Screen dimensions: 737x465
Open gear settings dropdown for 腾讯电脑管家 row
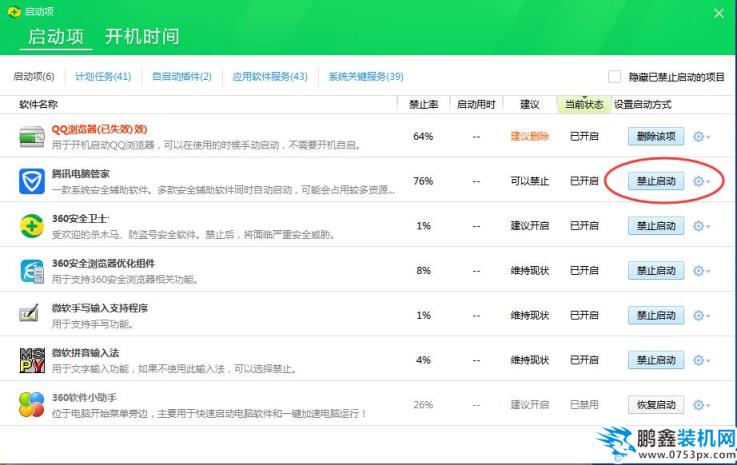tap(701, 181)
